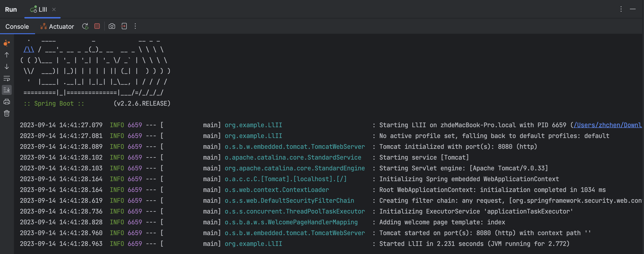Viewport: 644px width, 254px height.
Task: Click the print console output icon
Action: click(x=7, y=102)
